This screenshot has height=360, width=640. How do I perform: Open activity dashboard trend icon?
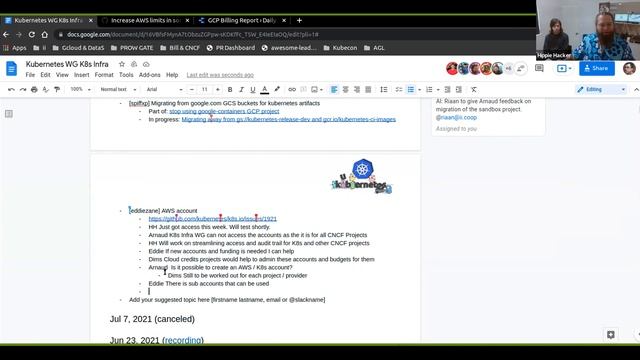pos(521,69)
